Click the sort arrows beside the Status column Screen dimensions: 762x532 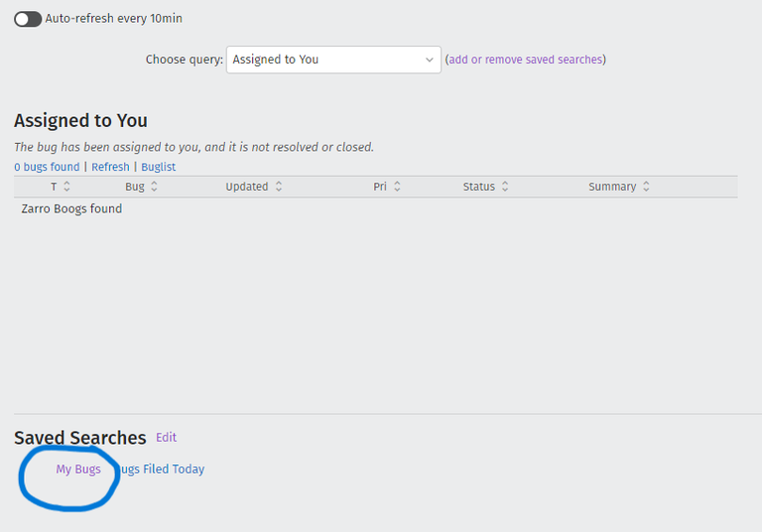pyautogui.click(x=505, y=187)
